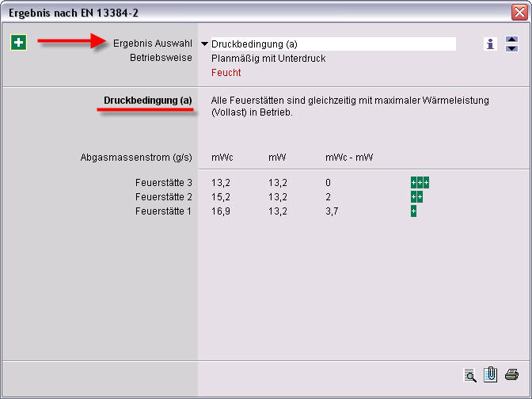This screenshot has height=399, width=532.
Task: Select the Feuerstätte 1 row label
Action: (164, 211)
